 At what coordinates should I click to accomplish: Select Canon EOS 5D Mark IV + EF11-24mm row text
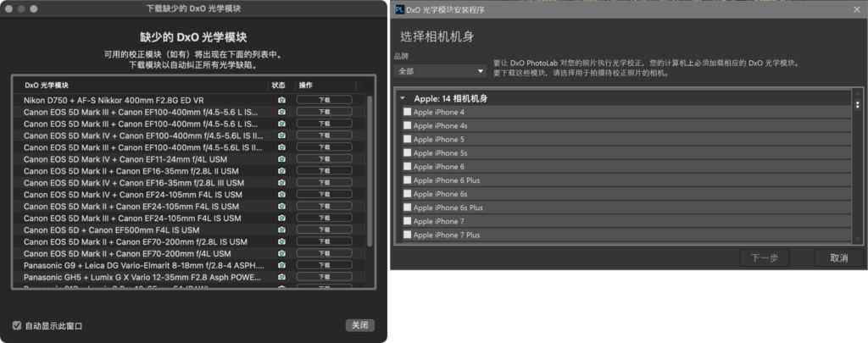click(125, 159)
